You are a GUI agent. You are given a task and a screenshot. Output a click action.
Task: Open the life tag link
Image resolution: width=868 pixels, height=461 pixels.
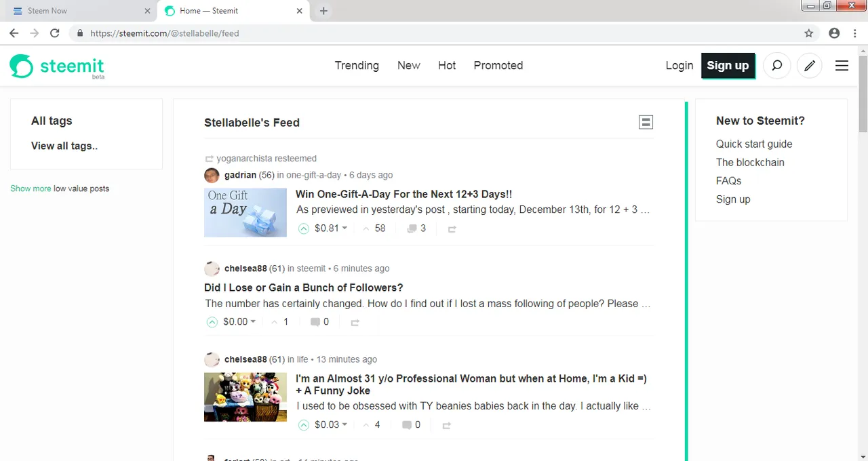pyautogui.click(x=302, y=359)
